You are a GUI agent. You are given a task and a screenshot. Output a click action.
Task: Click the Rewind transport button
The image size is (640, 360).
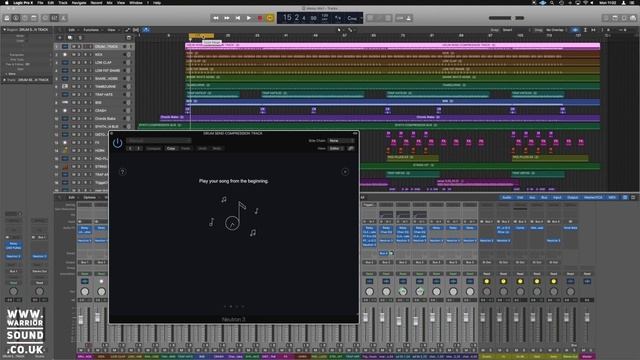[x=216, y=18]
